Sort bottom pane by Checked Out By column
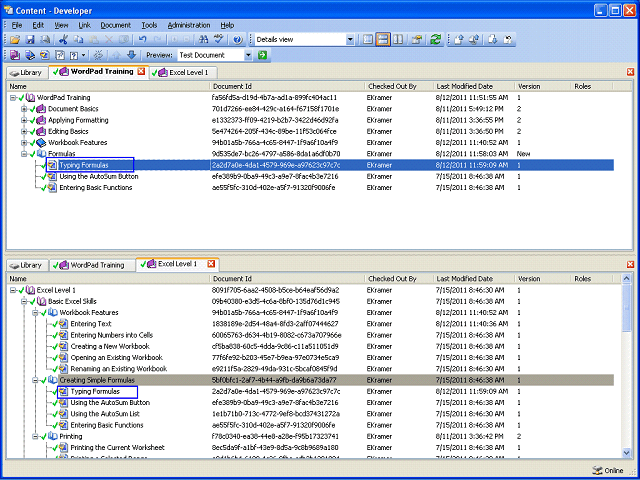 [399, 279]
